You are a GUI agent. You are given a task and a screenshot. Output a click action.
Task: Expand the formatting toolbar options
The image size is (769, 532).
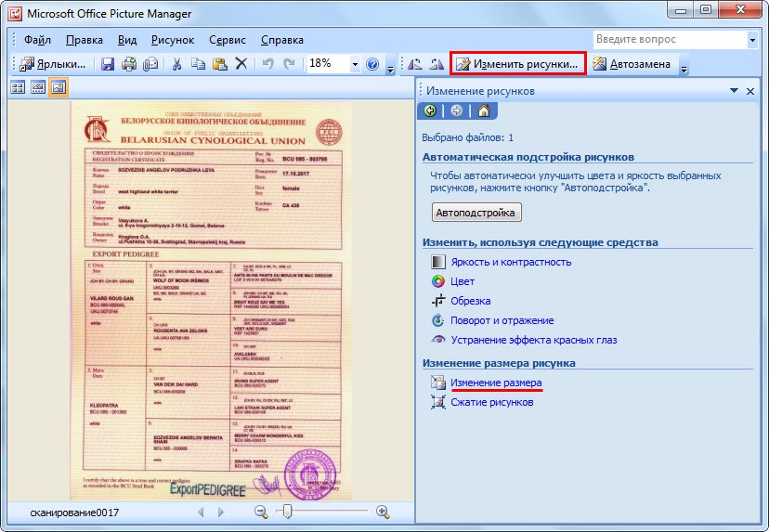point(684,69)
